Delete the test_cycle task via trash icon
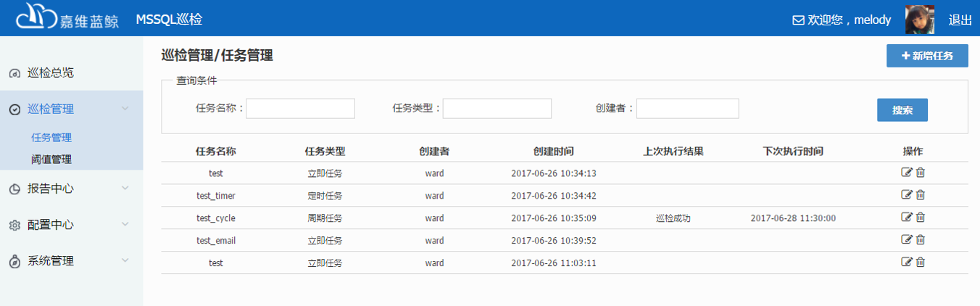The height and width of the screenshot is (306, 980). pyautogui.click(x=921, y=218)
